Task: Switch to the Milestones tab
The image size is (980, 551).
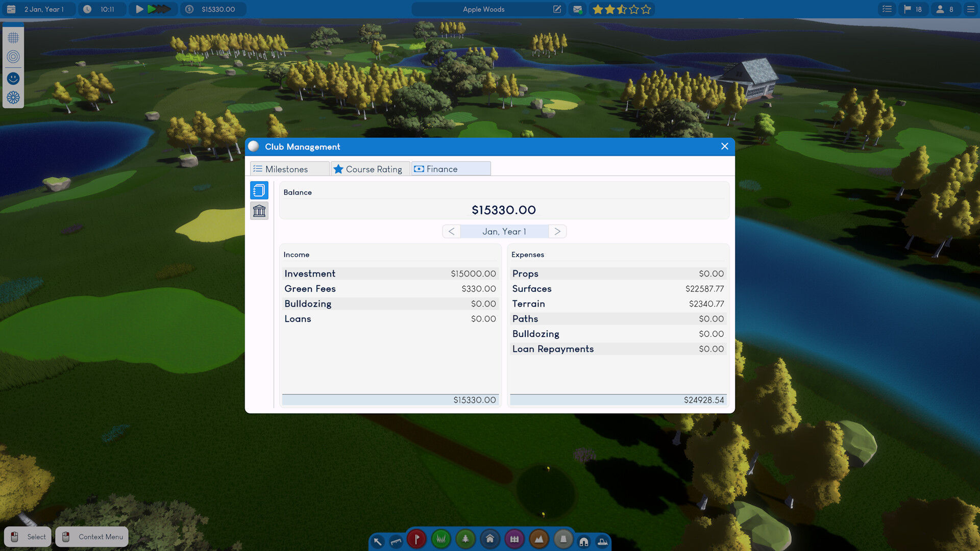Action: click(289, 168)
